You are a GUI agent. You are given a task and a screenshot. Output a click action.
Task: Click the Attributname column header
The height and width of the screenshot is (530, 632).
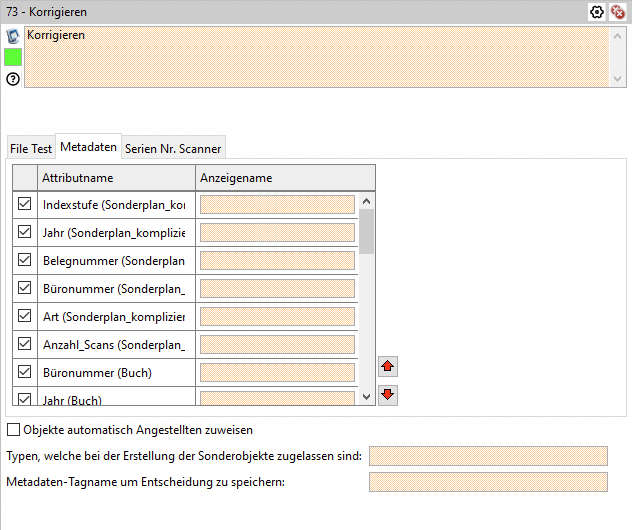tap(114, 178)
